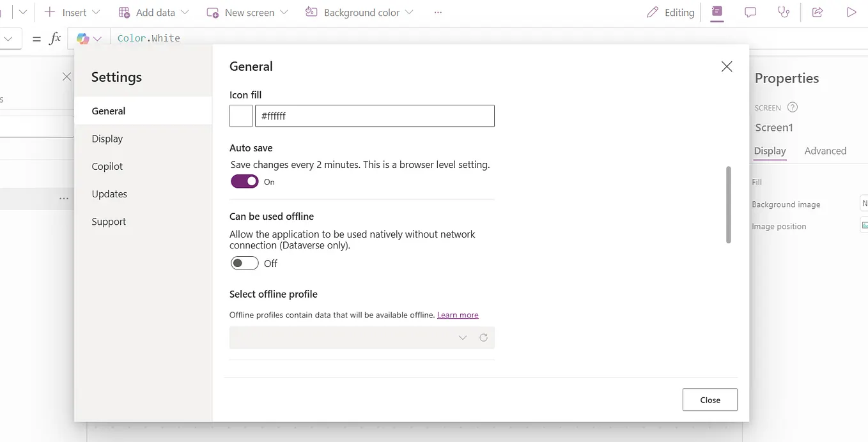Open the offline profile dropdown
Viewport: 868px width, 442px height.
pyautogui.click(x=462, y=337)
